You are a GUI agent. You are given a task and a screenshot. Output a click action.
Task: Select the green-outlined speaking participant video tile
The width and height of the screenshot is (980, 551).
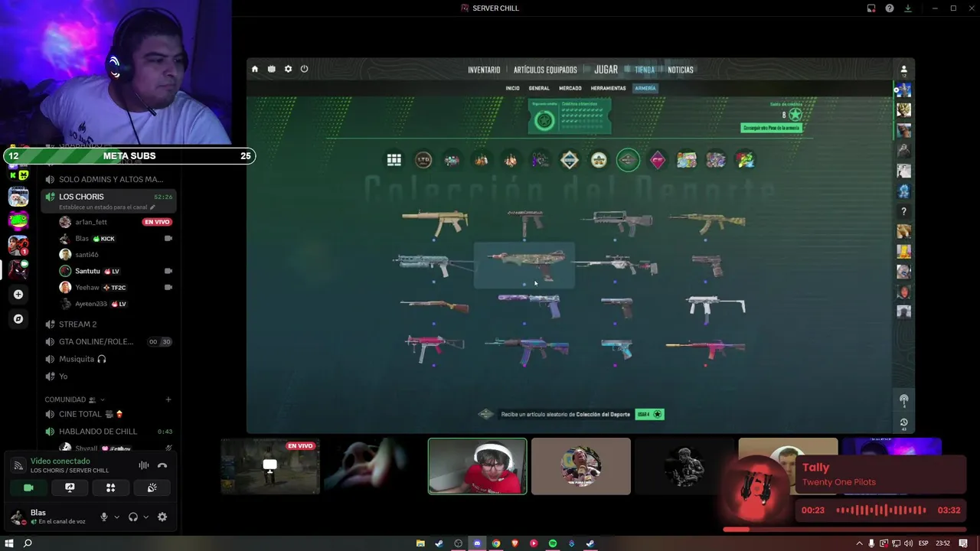pos(477,467)
